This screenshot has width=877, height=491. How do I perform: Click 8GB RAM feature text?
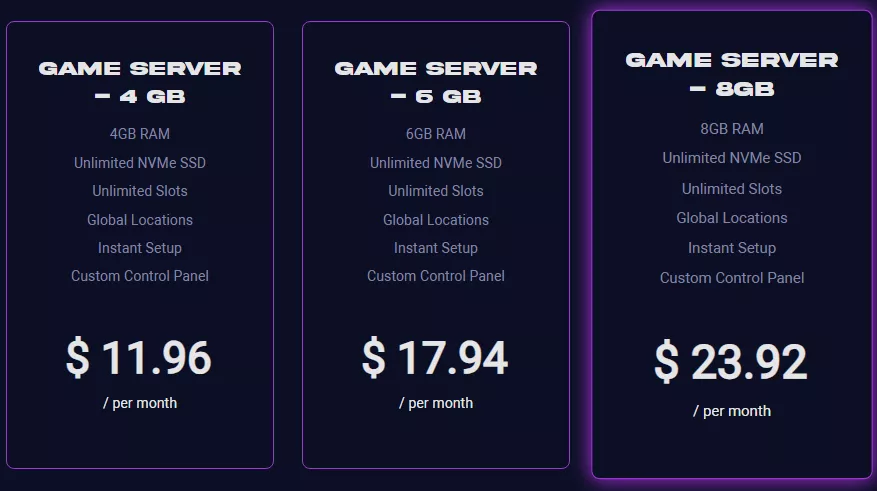[x=732, y=129]
